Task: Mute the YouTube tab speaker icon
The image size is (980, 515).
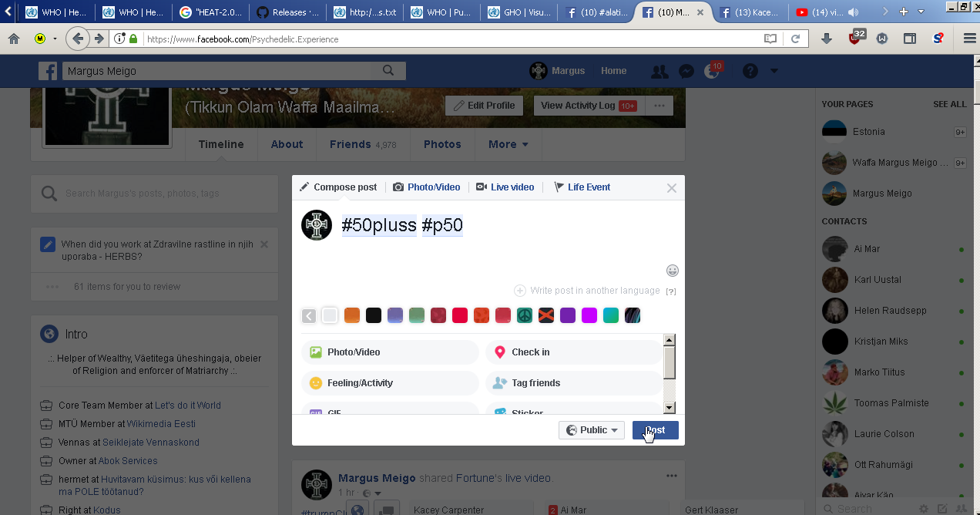Action: tap(854, 12)
